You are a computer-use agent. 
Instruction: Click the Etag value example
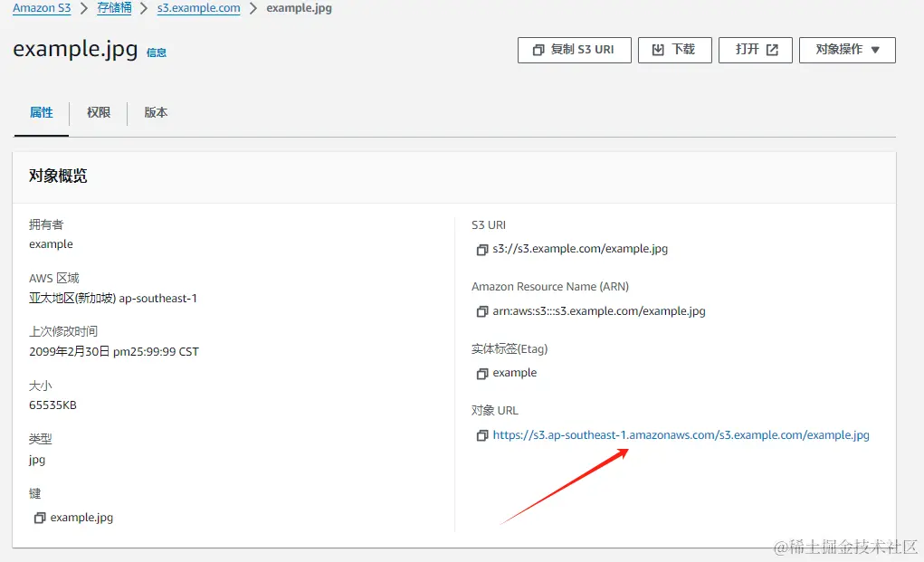tap(515, 373)
